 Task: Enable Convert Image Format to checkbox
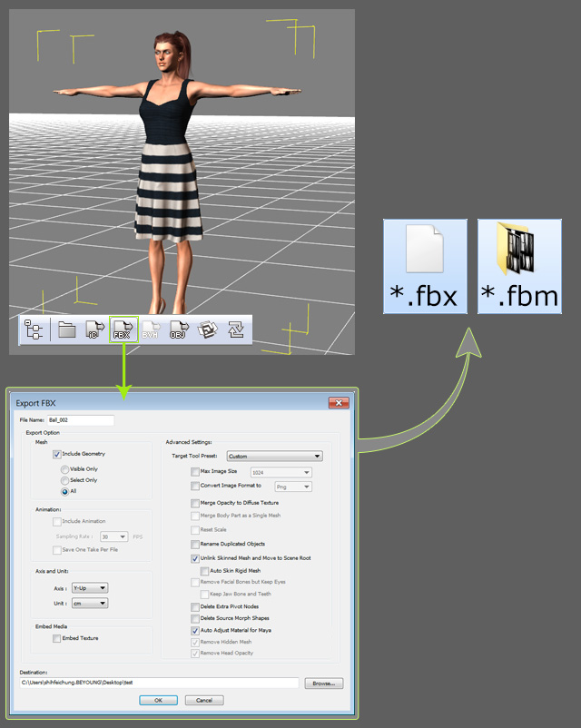click(195, 486)
